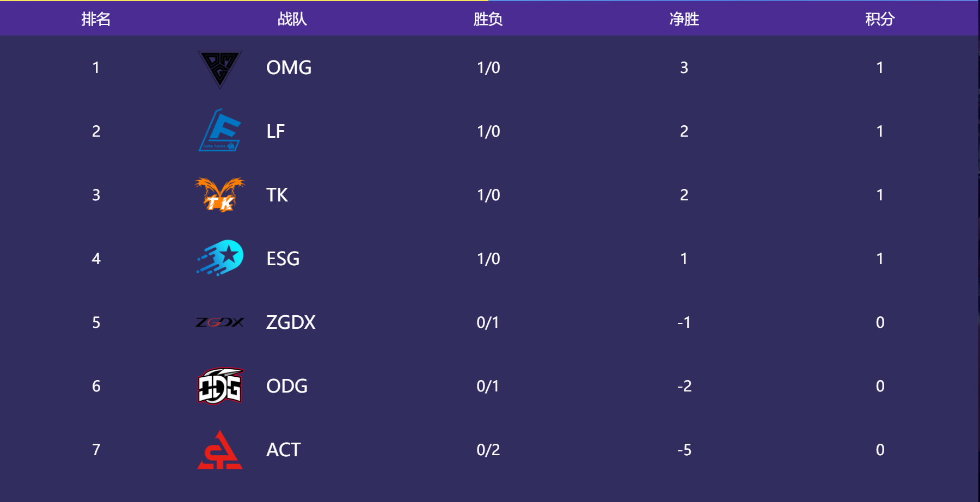Click the ZGDX team logo

(x=220, y=322)
